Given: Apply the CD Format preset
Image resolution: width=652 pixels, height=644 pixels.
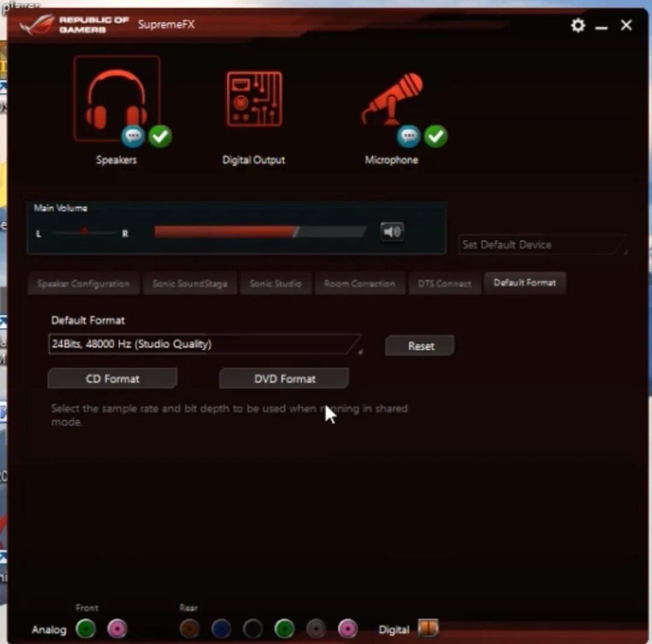Looking at the screenshot, I should (113, 378).
